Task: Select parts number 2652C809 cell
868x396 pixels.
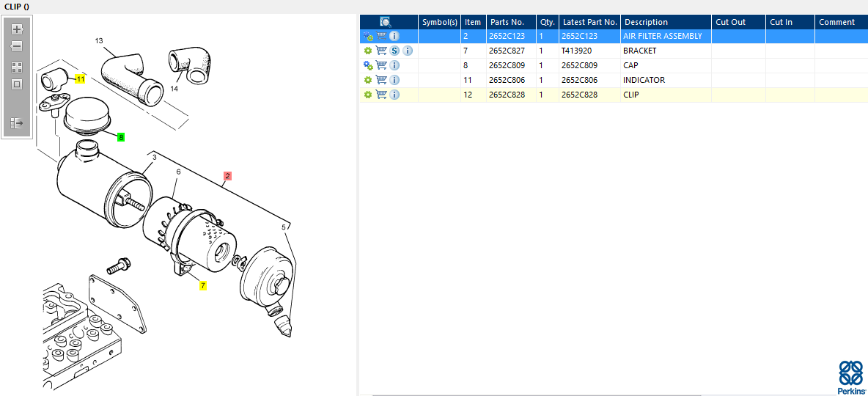Action: point(511,65)
